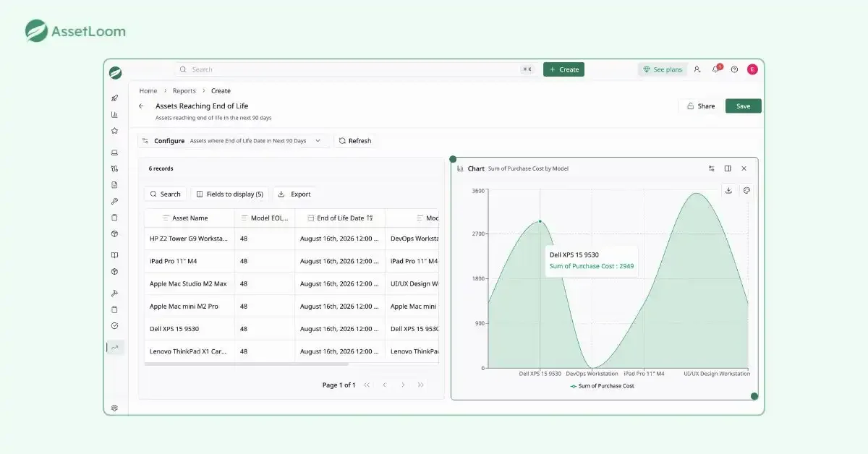The width and height of the screenshot is (868, 454).
Task: Open See plans
Action: (x=662, y=69)
